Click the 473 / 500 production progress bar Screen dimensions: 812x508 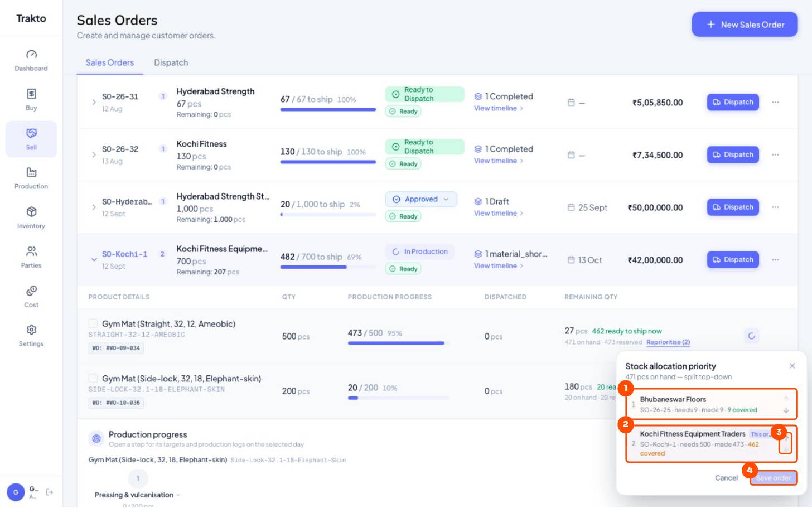pyautogui.click(x=398, y=343)
